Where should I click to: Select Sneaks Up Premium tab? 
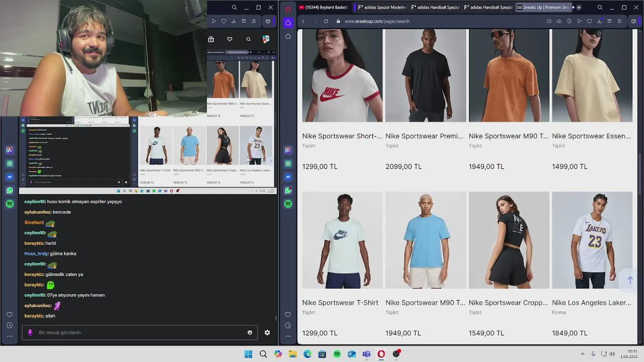point(544,8)
